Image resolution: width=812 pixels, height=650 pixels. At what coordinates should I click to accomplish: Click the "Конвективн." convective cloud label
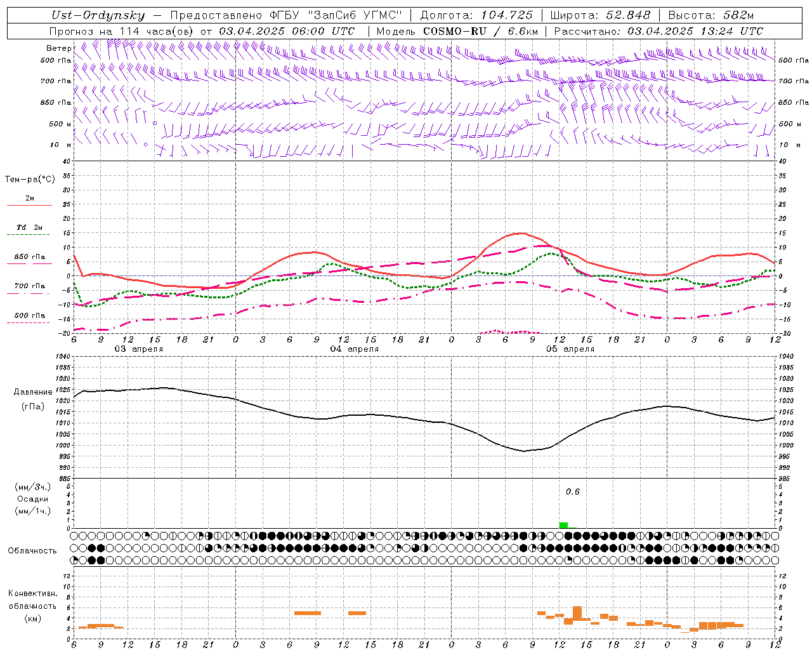point(32,594)
